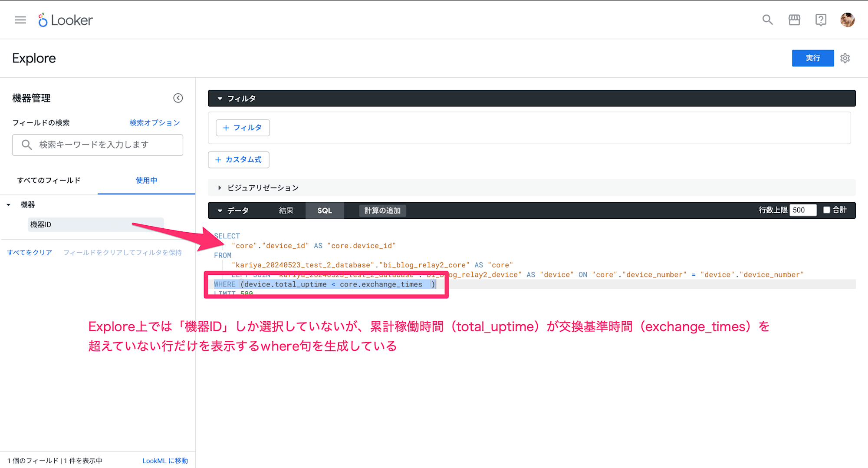This screenshot has width=868, height=468.
Task: Click the + フィルタ add button
Action: (243, 128)
